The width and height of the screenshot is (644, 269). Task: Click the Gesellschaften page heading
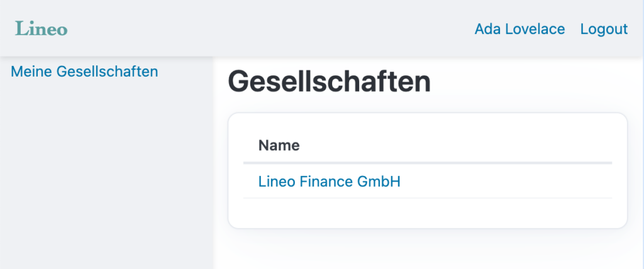(329, 82)
